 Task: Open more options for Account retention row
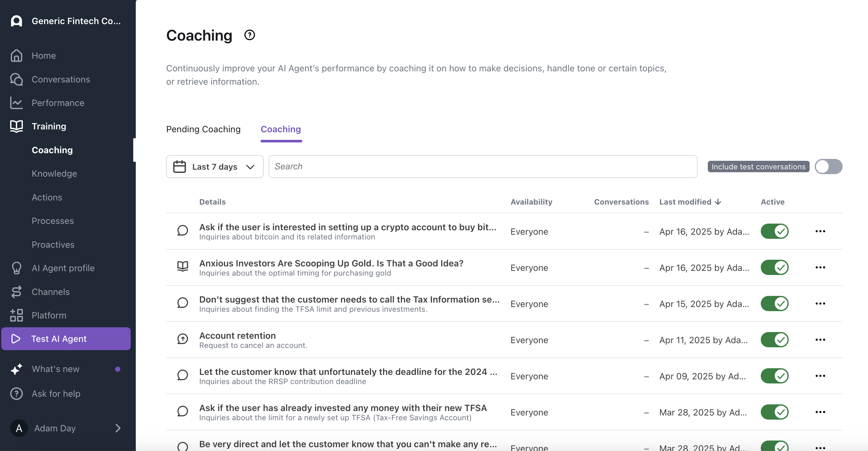pos(820,339)
